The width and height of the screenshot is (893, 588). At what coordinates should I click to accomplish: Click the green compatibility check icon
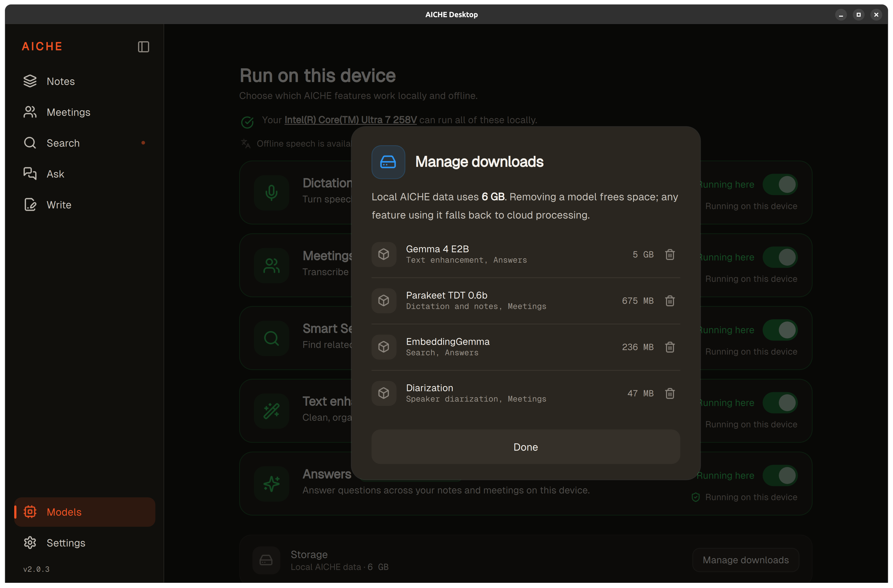[x=247, y=122]
